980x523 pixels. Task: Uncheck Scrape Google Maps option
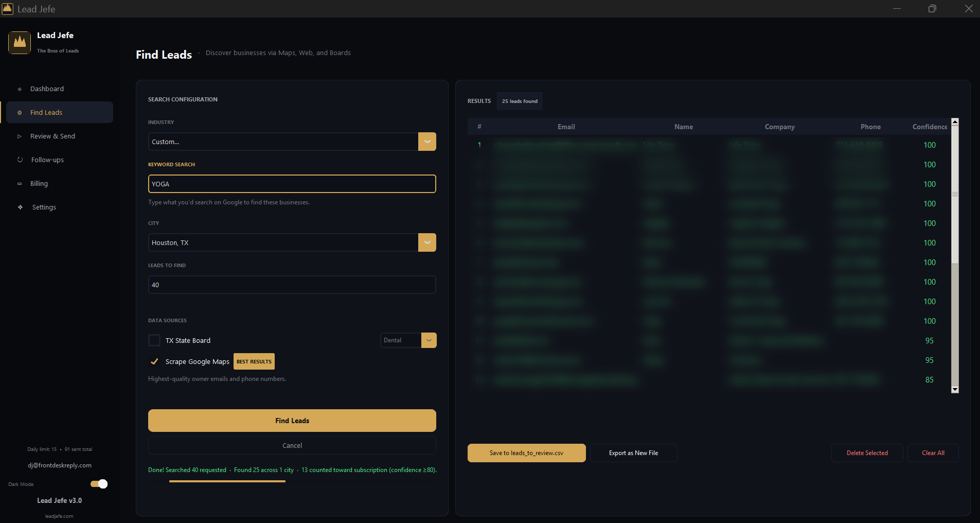tap(154, 361)
